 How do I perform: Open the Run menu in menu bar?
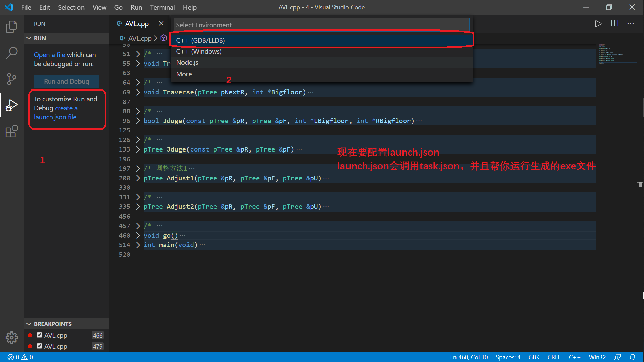[136, 7]
